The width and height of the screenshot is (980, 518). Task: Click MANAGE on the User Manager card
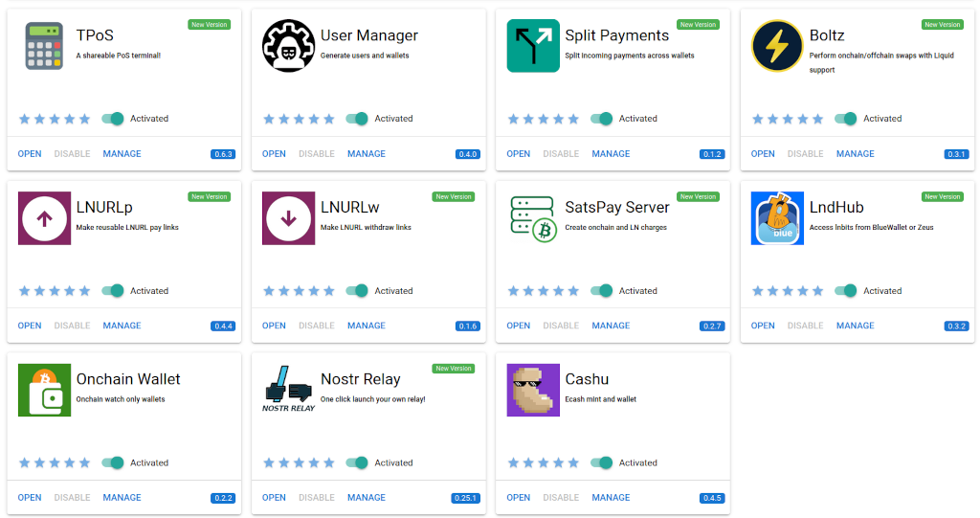367,154
